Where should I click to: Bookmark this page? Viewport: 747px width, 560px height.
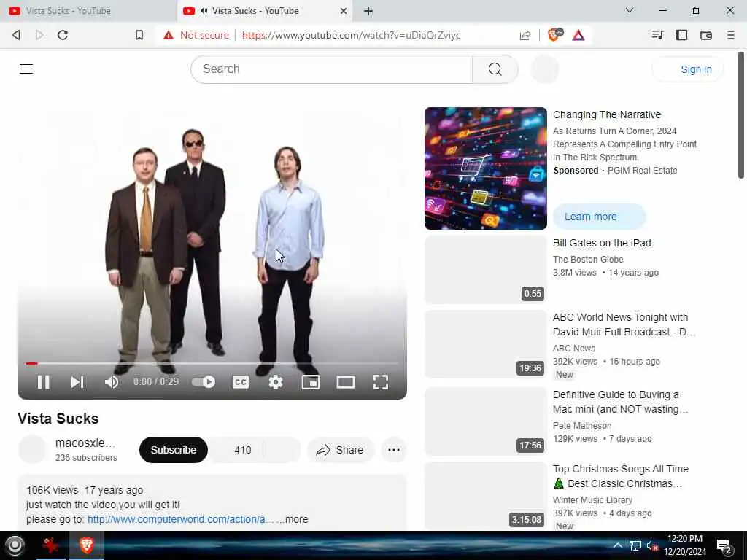(139, 35)
